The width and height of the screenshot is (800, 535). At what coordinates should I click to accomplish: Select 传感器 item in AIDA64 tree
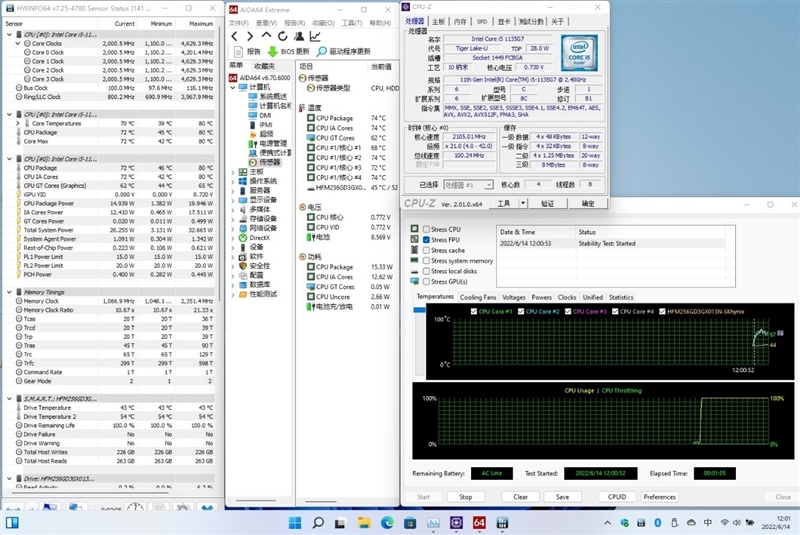270,162
